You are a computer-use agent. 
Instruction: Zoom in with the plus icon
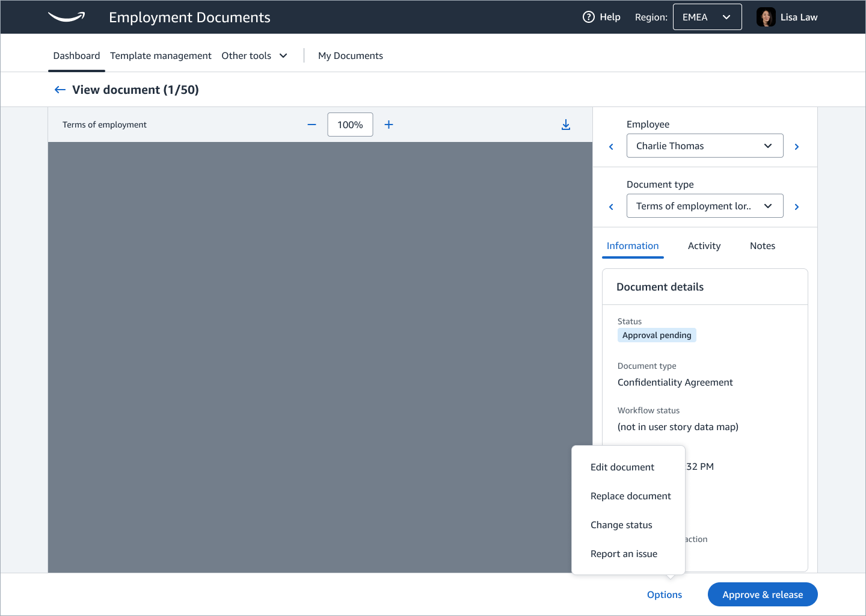pos(388,125)
